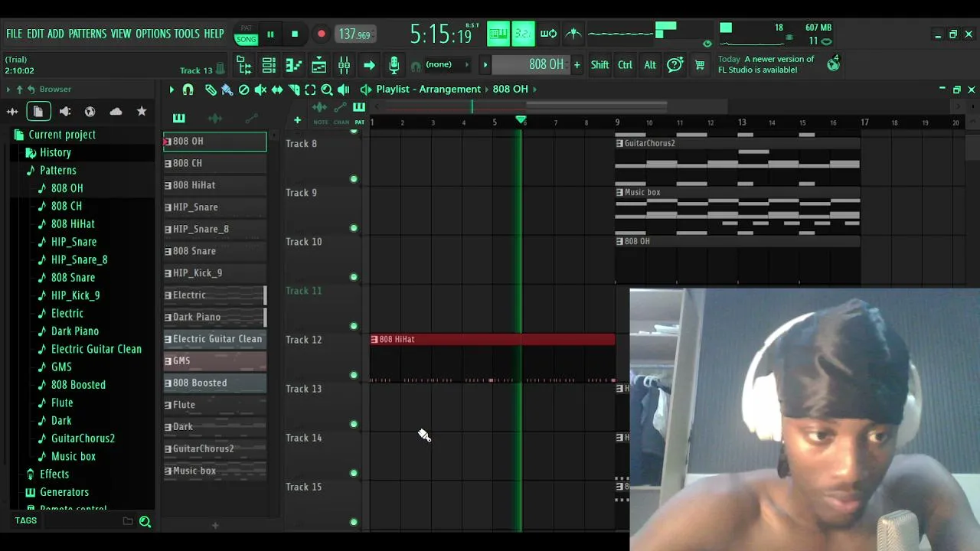Viewport: 980px width, 551px height.
Task: Toggle the typing keyboard to piano option
Action: point(498,34)
